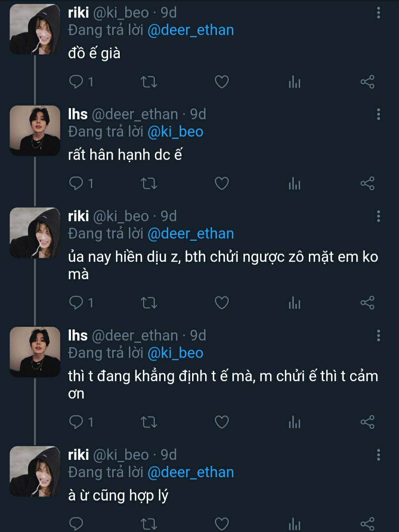This screenshot has width=399, height=532.
Task: Open more options on "đồ ế già" tweet
Action: coord(378,13)
